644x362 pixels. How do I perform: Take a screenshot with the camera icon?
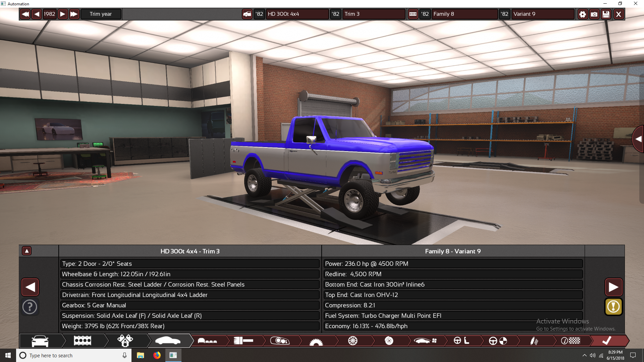[594, 14]
